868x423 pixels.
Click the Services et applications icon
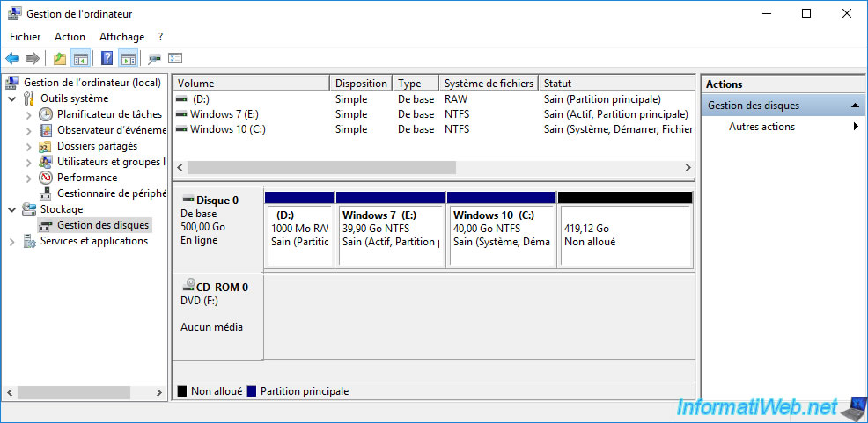[x=29, y=241]
